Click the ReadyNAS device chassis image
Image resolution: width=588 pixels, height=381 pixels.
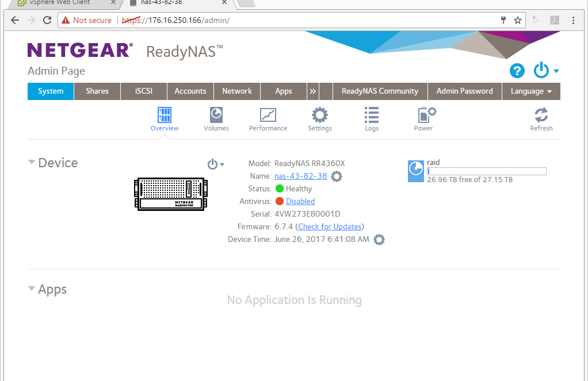(170, 194)
